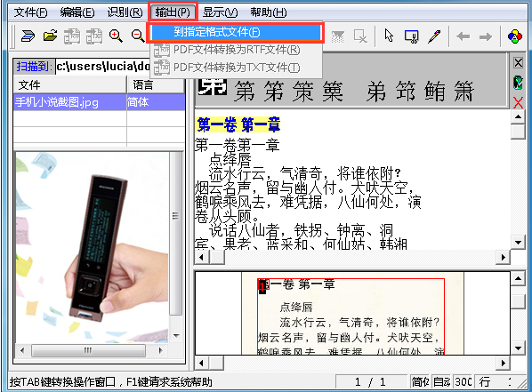Pick candidate character 策
The height and width of the screenshot is (392, 532).
[303, 92]
